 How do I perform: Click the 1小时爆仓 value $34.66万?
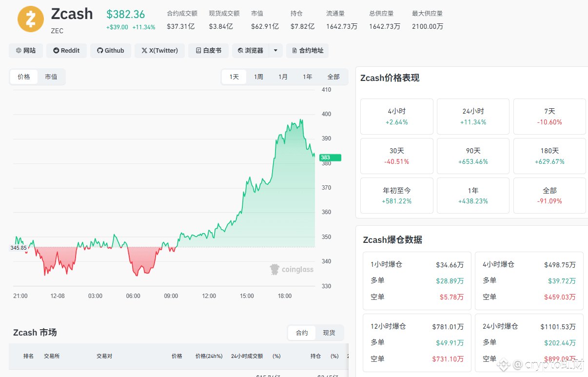(450, 265)
